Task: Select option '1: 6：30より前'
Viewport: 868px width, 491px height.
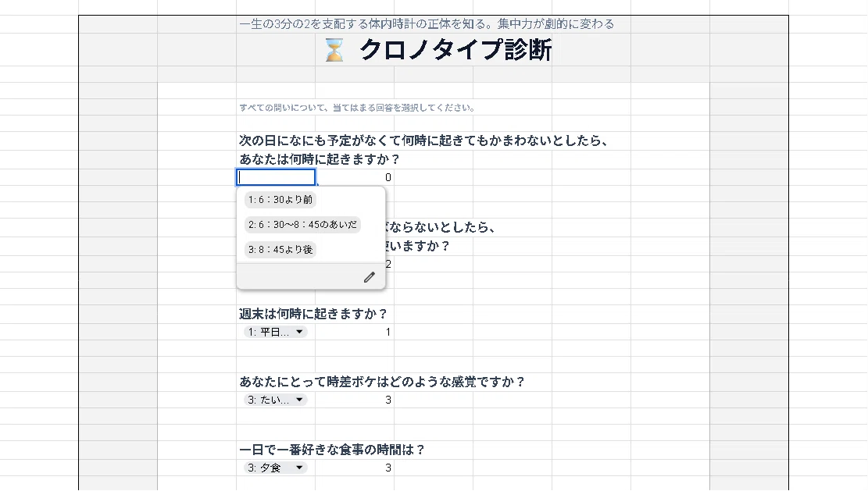Action: [x=280, y=200]
